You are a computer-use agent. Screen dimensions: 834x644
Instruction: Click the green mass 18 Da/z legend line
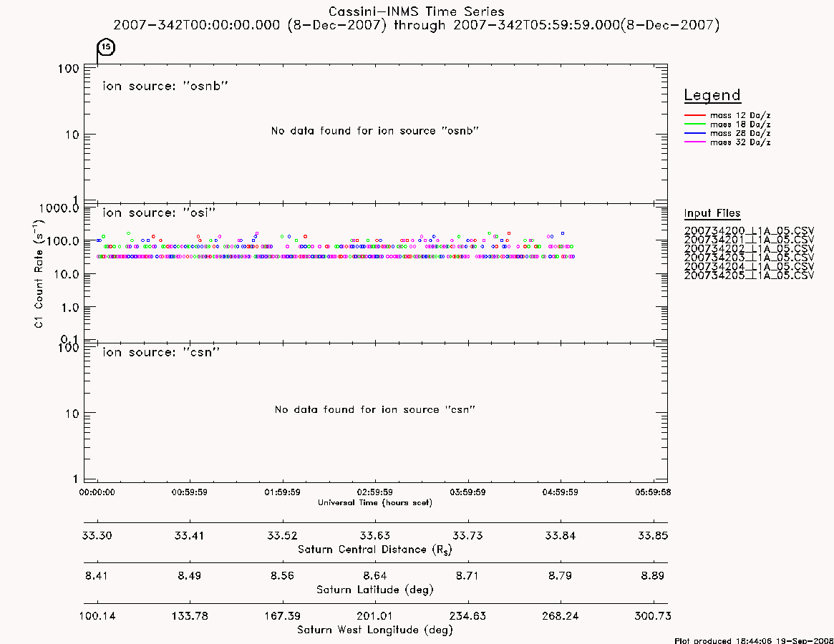click(694, 125)
